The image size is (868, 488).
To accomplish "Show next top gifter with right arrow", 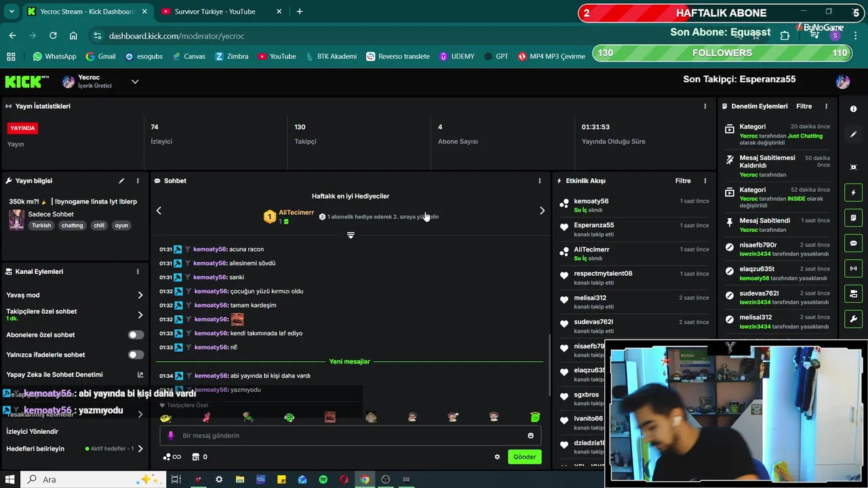I will [542, 211].
